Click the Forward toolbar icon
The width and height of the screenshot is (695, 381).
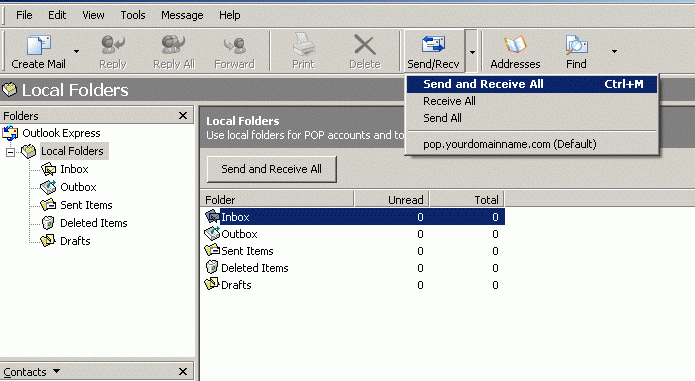click(234, 45)
